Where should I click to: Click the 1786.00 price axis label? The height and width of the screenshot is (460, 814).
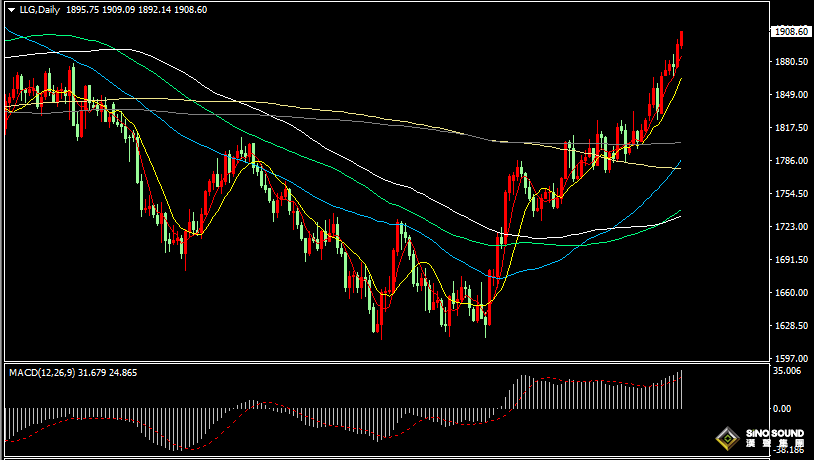point(791,160)
